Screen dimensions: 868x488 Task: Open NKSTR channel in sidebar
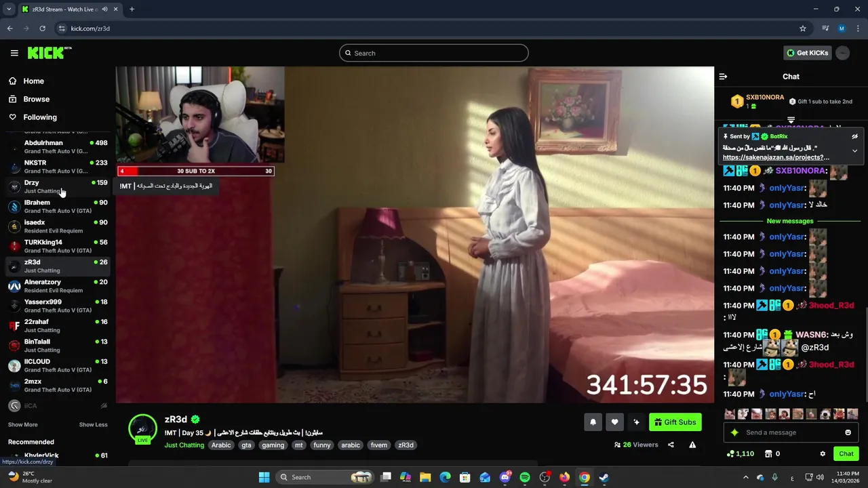(58, 167)
